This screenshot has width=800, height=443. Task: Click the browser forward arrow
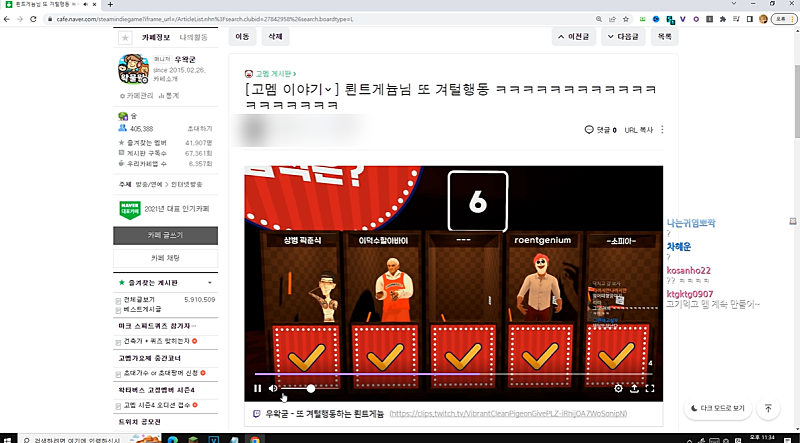click(x=20, y=19)
